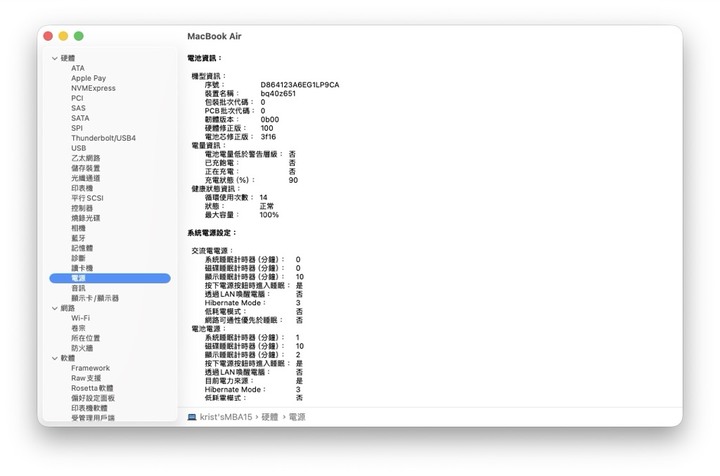Collapse the 網路 (Network) section
The height and width of the screenshot is (476, 720).
click(x=55, y=308)
